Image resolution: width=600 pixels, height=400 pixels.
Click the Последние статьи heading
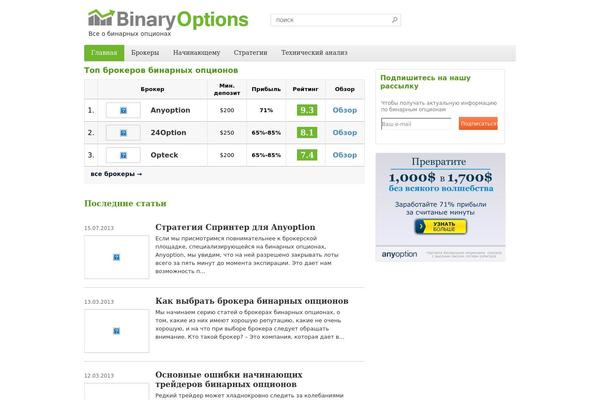tap(126, 203)
